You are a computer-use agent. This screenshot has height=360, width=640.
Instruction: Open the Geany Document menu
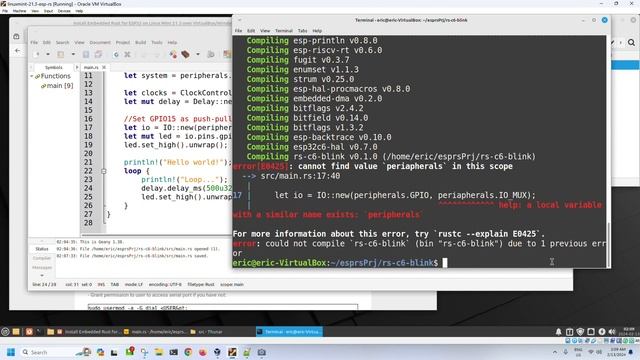100,42
